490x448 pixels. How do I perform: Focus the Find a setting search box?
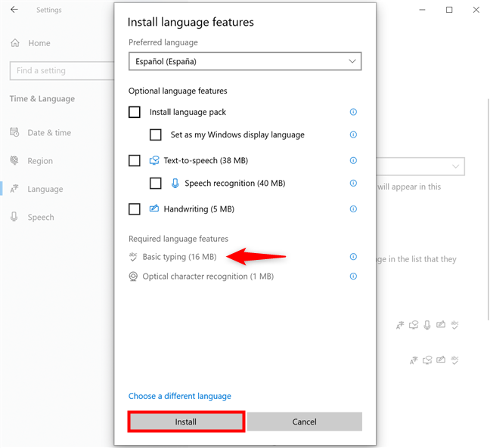(62, 70)
